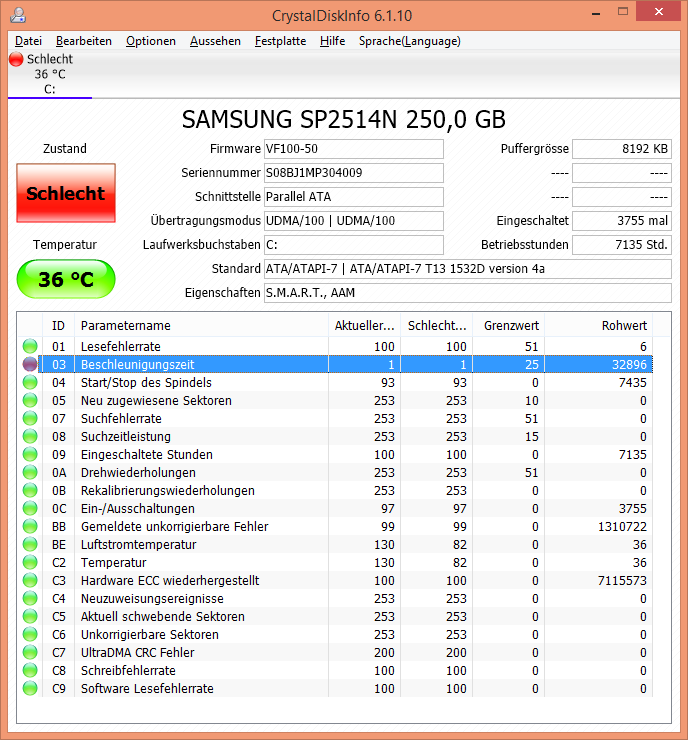
Task: Click the status dot for Drehwiederholungen
Action: point(30,472)
